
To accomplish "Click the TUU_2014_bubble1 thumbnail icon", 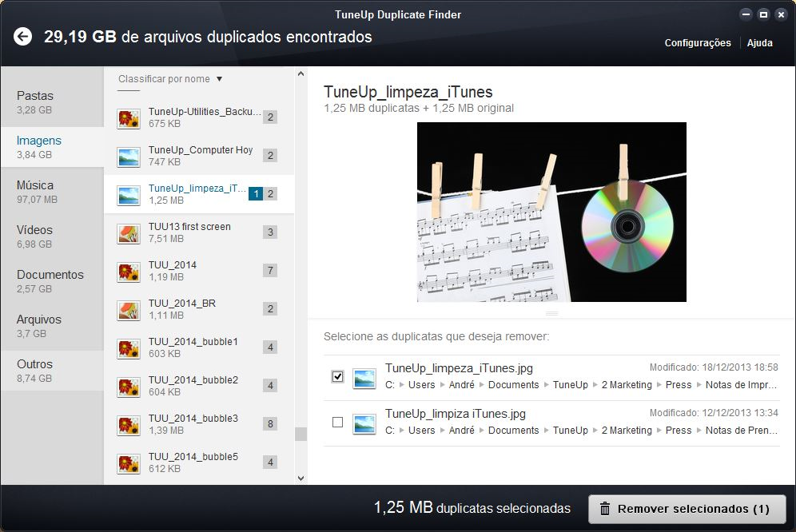I will click(x=129, y=348).
